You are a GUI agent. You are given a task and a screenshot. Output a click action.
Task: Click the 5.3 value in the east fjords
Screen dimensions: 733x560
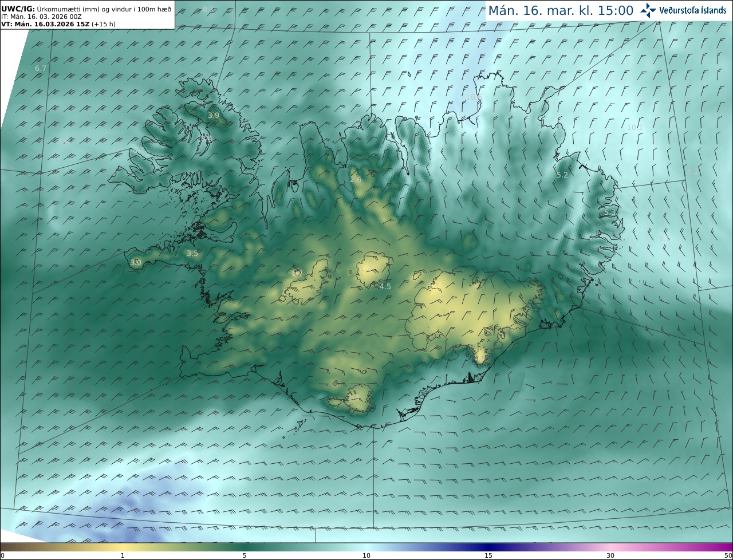coord(610,212)
